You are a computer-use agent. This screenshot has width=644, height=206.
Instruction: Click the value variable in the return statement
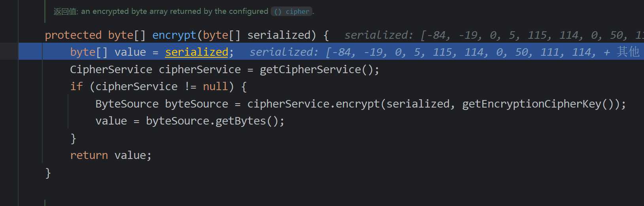point(130,155)
